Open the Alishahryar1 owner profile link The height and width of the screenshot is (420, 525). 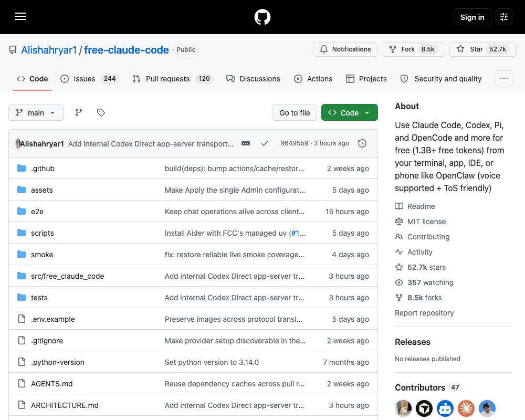point(49,50)
